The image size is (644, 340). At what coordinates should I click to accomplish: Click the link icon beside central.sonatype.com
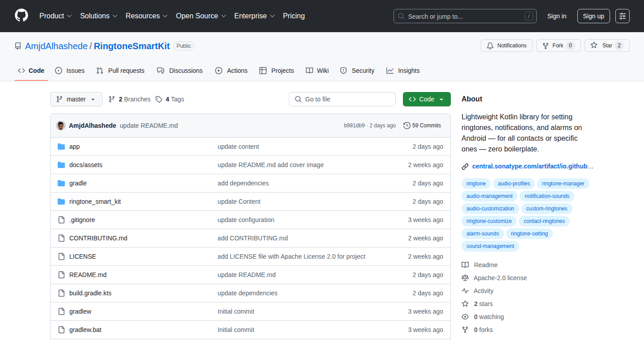(x=465, y=167)
